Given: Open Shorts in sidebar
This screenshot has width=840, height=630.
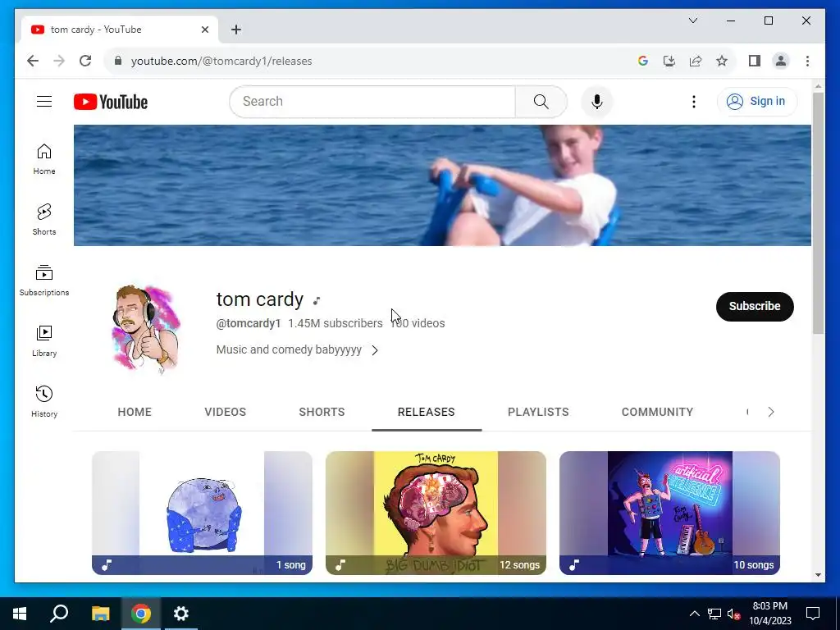Looking at the screenshot, I should coord(44,220).
